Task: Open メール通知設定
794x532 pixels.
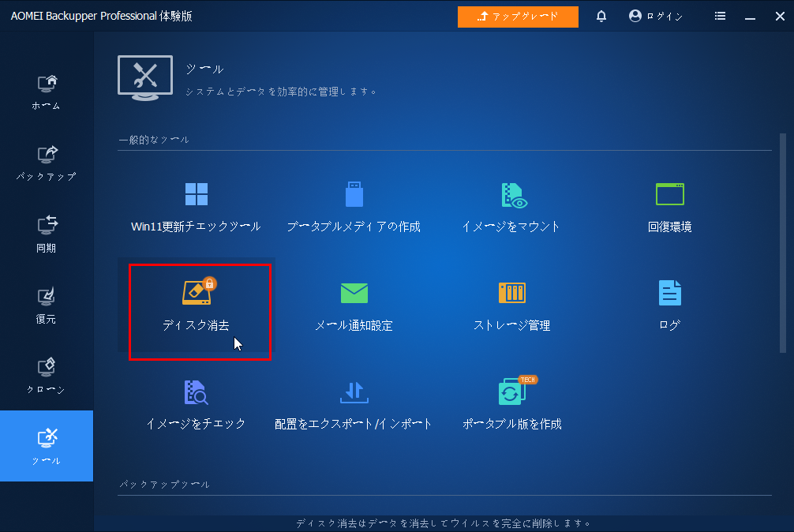Action: point(354,306)
